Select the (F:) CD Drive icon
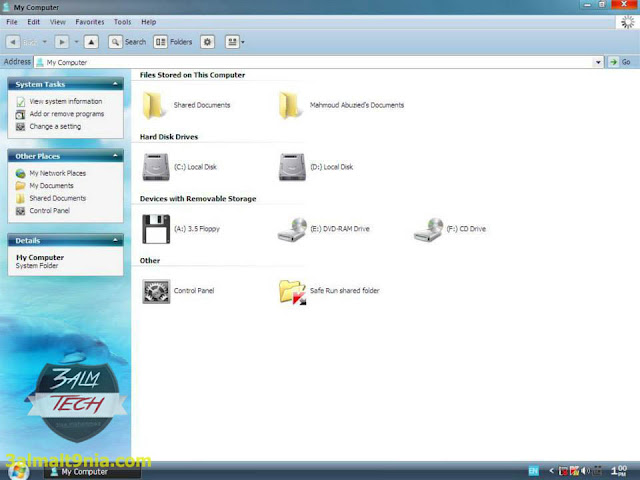640x480 pixels. (428, 229)
